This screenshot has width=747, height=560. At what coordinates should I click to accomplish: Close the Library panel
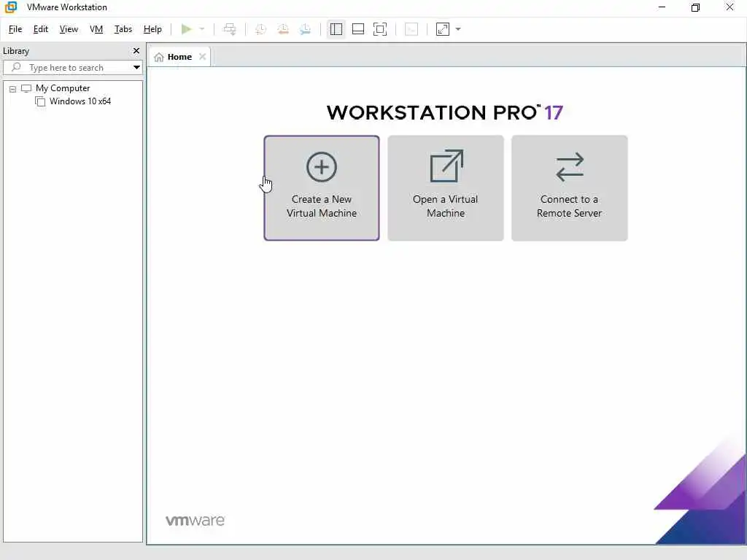136,50
